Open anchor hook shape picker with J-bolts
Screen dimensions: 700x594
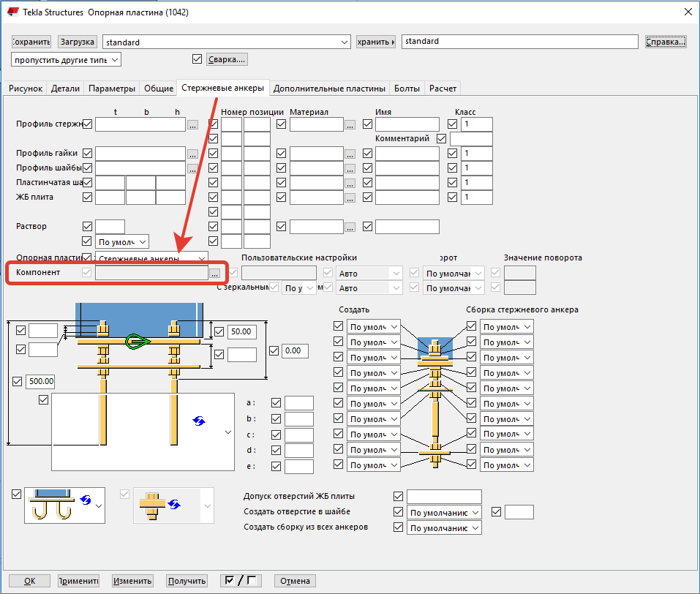(64, 505)
